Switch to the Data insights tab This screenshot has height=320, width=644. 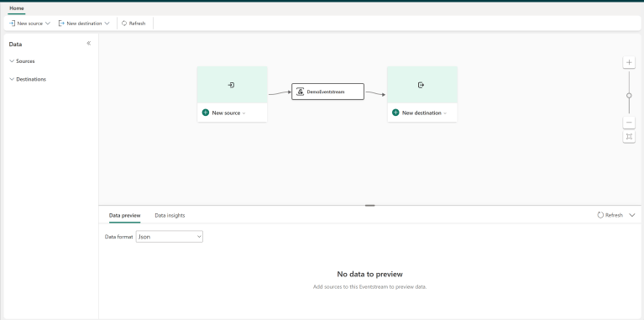tap(170, 215)
